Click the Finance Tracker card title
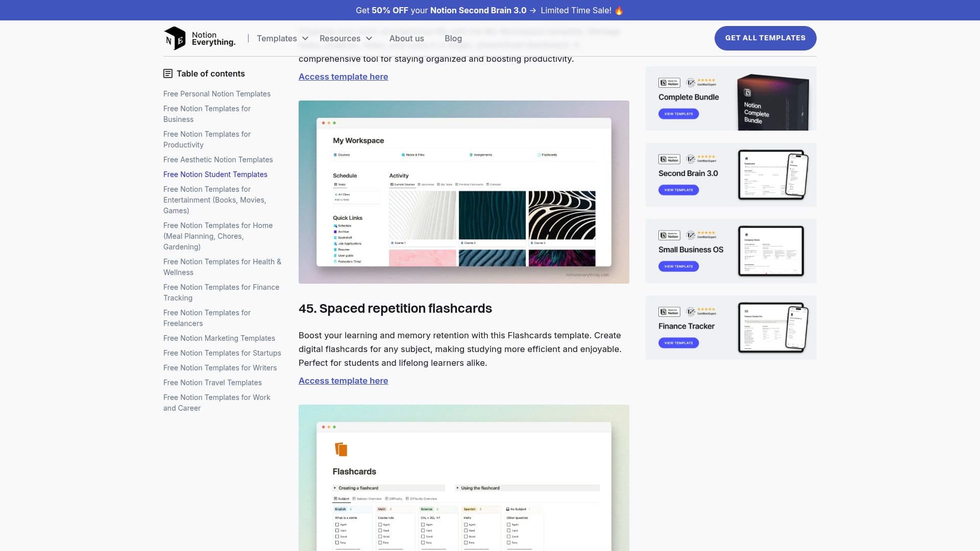980x551 pixels. [687, 326]
